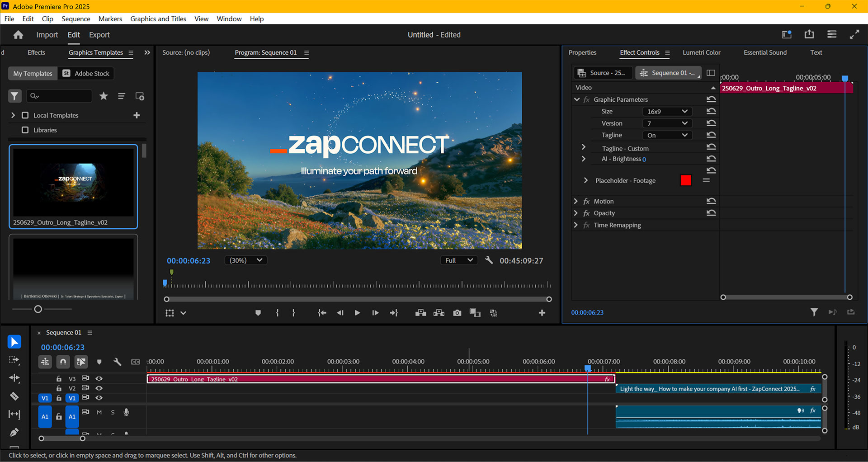Select the 250629_Outro_Long_Tagline_v02 template thumbnail
This screenshot has height=462, width=868.
pos(73,183)
